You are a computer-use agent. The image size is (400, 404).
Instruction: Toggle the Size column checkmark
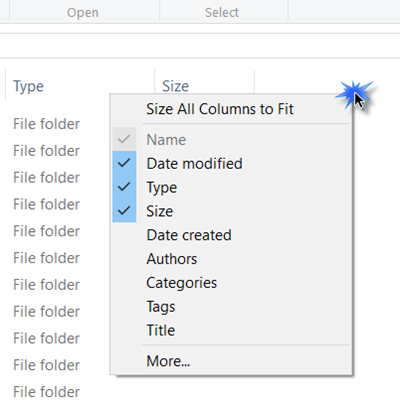[124, 211]
